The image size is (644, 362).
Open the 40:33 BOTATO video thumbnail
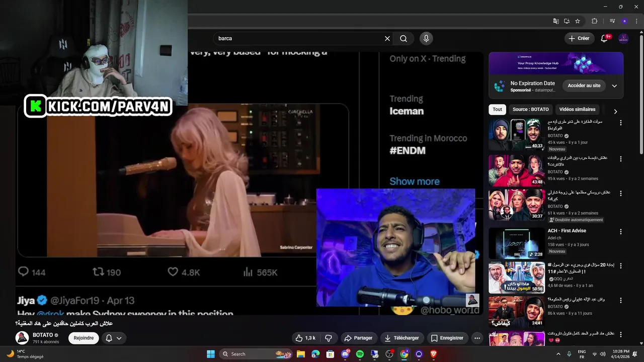tap(516, 135)
